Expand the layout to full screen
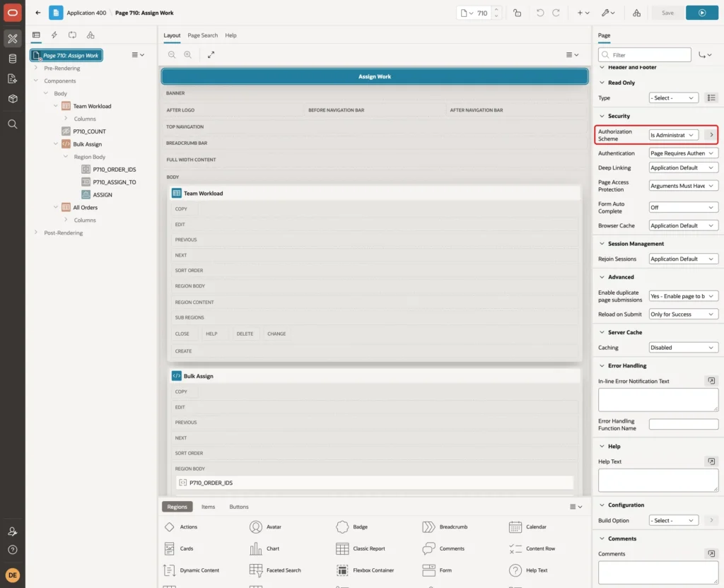The width and height of the screenshot is (724, 588). (x=211, y=54)
